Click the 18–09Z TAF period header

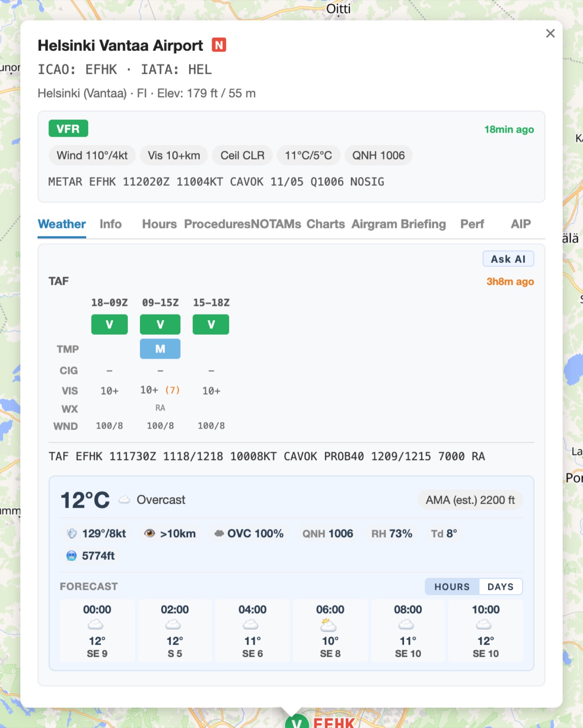click(x=110, y=303)
